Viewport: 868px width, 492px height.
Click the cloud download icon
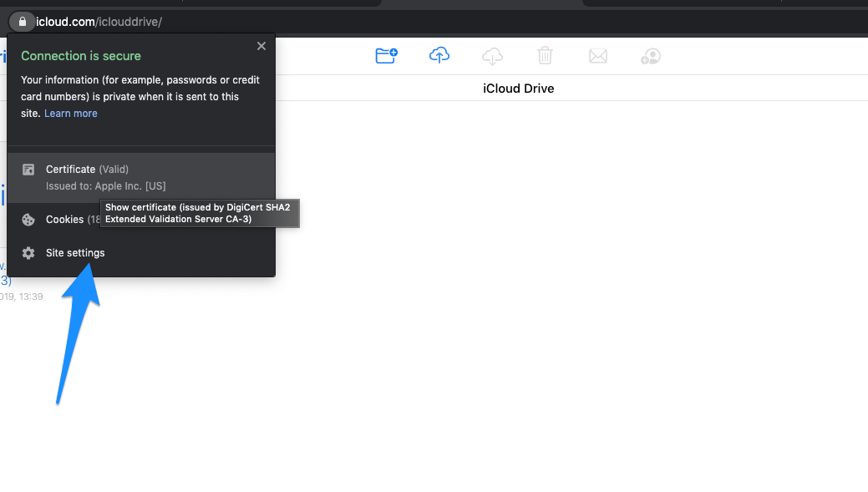[492, 56]
